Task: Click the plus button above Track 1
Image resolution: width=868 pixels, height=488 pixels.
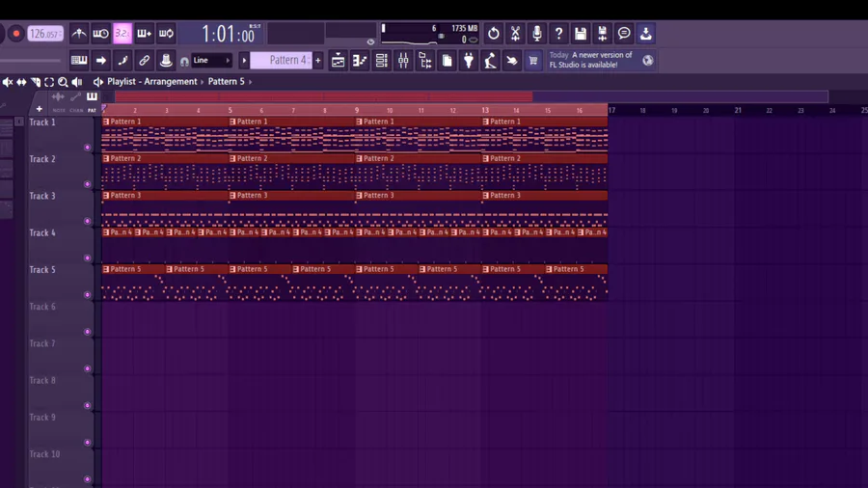Action: 39,108
